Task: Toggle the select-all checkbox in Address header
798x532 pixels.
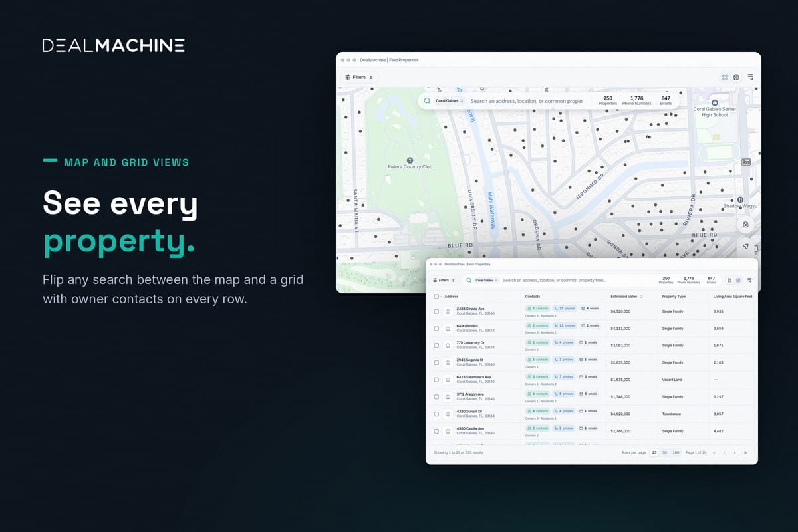Action: click(x=436, y=297)
